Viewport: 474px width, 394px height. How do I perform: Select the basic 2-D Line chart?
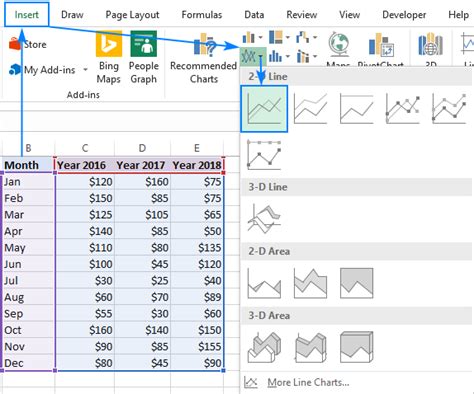(264, 109)
